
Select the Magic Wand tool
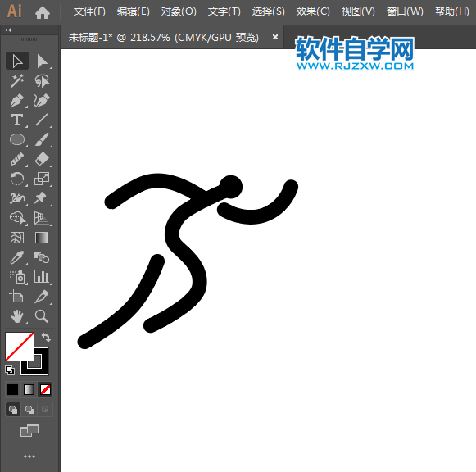tap(17, 81)
